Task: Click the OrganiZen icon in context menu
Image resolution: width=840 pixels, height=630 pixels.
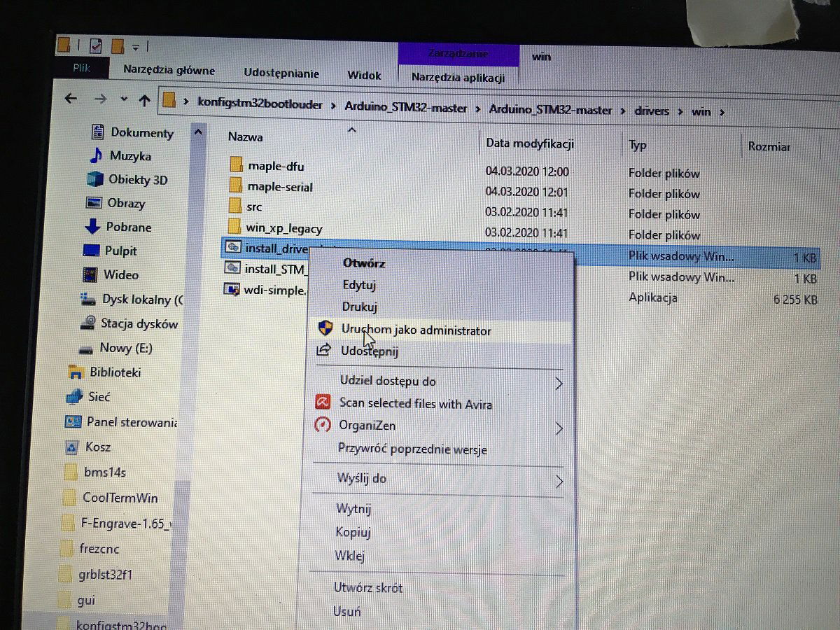Action: pyautogui.click(x=321, y=425)
